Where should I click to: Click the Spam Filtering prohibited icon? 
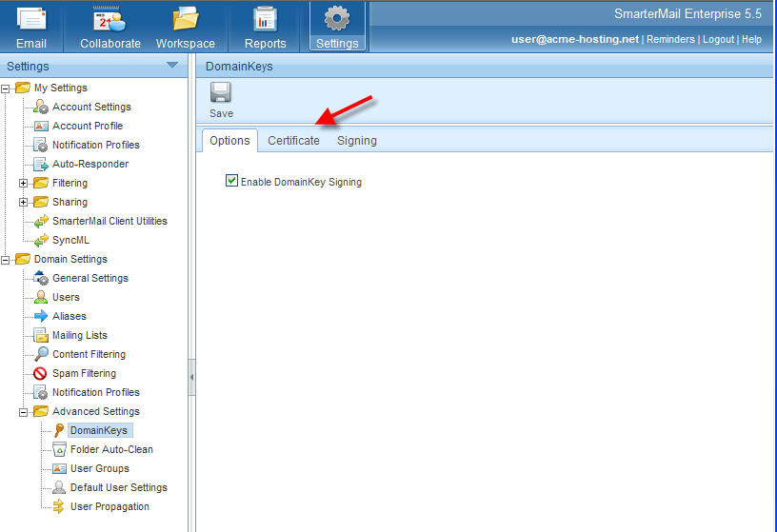(x=40, y=373)
